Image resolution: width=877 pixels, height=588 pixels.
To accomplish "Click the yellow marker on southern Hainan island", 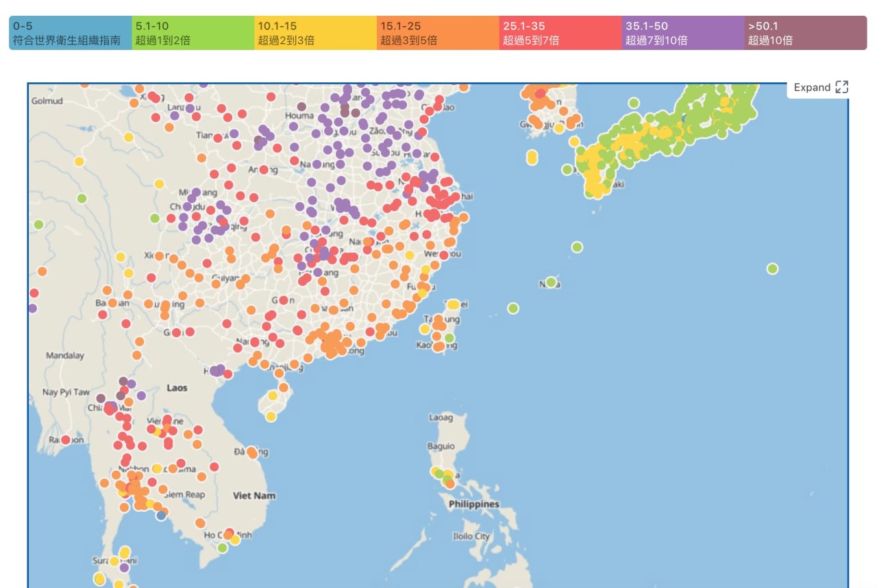I will pyautogui.click(x=271, y=417).
